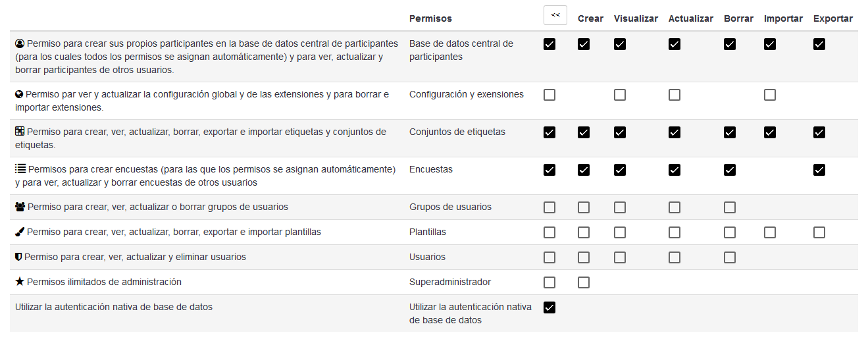
Task: Click the paintbrush icon for templates permission
Action: click(x=20, y=232)
